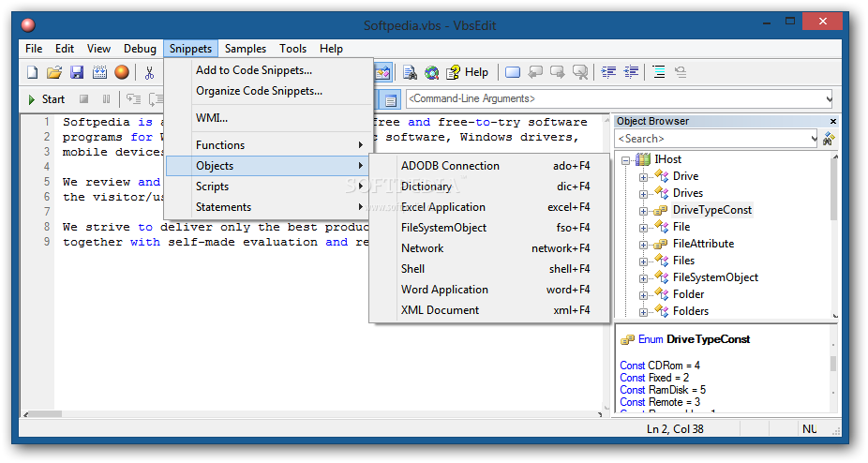Toggle bookmark with the blue rectangle icon

513,72
